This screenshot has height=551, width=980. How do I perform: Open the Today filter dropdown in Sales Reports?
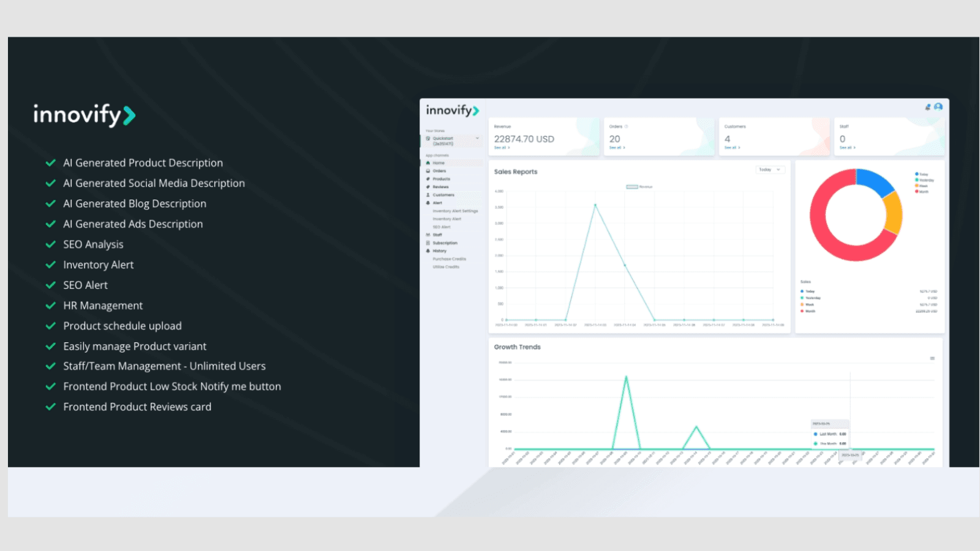pyautogui.click(x=770, y=170)
